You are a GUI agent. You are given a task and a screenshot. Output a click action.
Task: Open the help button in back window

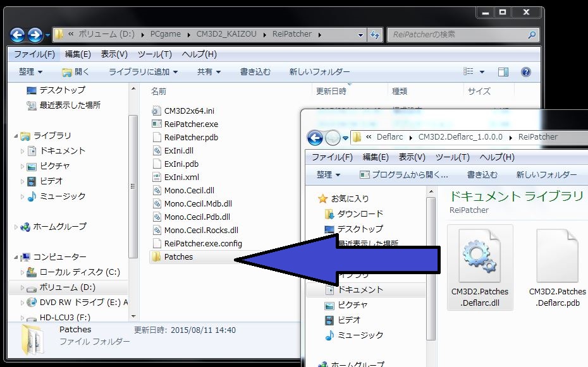point(526,72)
